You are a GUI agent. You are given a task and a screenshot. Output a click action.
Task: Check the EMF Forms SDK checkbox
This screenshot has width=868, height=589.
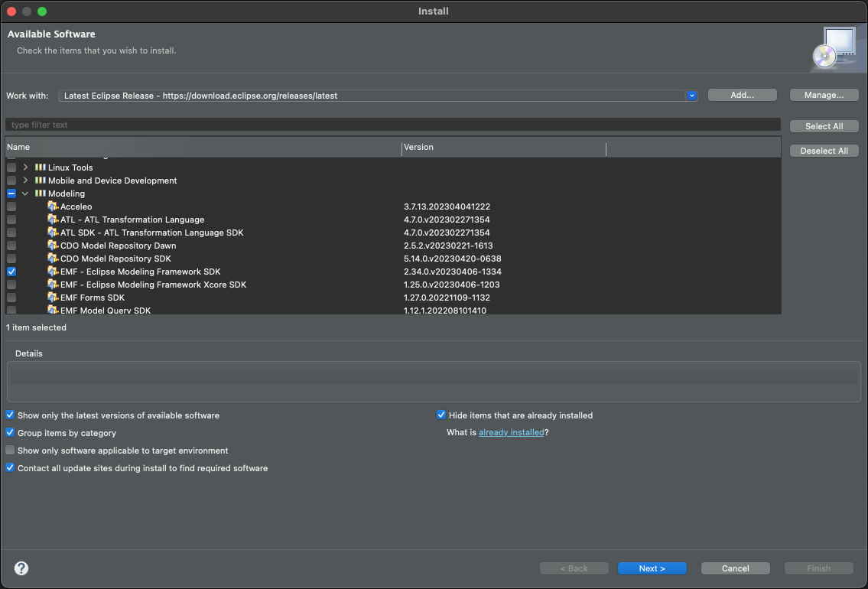click(11, 298)
